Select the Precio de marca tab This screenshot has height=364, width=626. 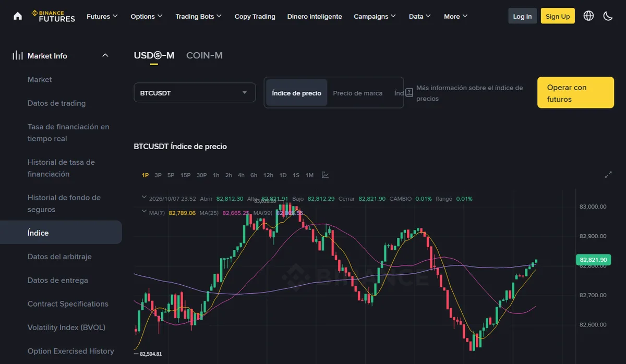[358, 93]
